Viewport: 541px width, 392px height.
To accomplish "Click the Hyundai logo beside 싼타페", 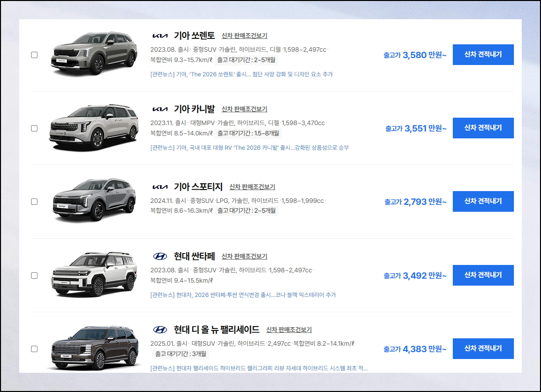I will (160, 256).
